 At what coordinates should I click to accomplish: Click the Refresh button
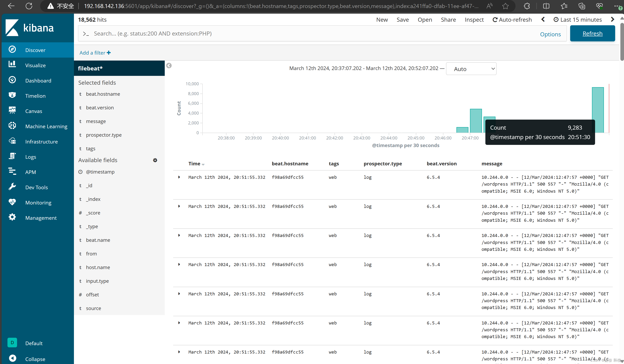click(x=592, y=33)
